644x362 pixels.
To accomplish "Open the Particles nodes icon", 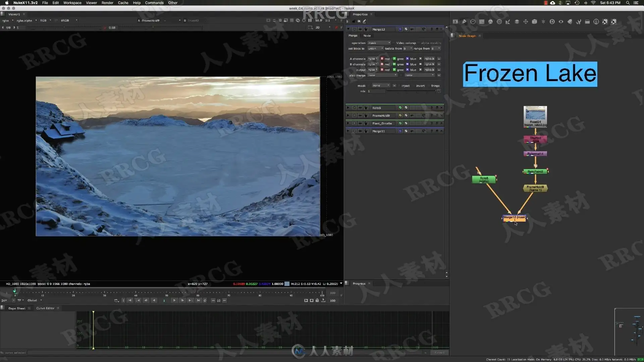I will coord(543,21).
